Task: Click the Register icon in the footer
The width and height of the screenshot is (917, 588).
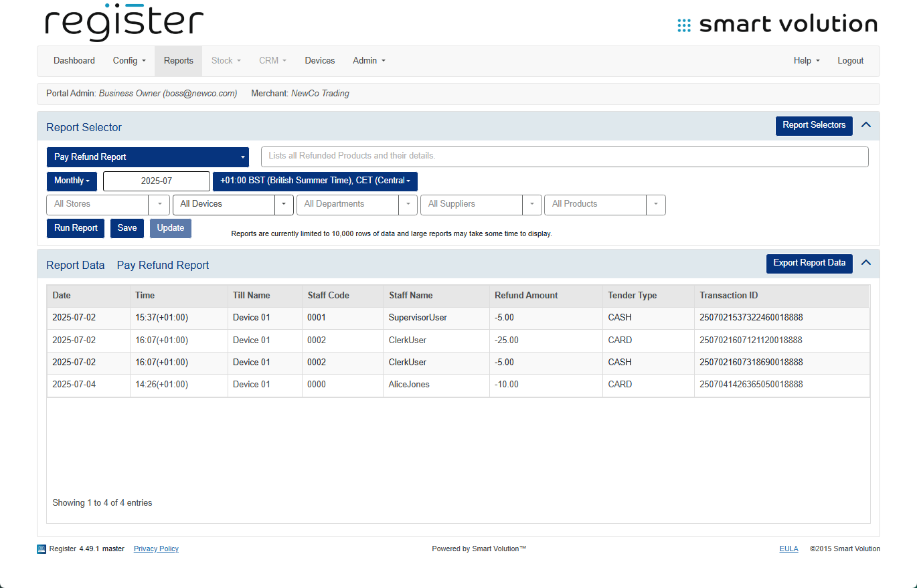Action: coord(41,549)
